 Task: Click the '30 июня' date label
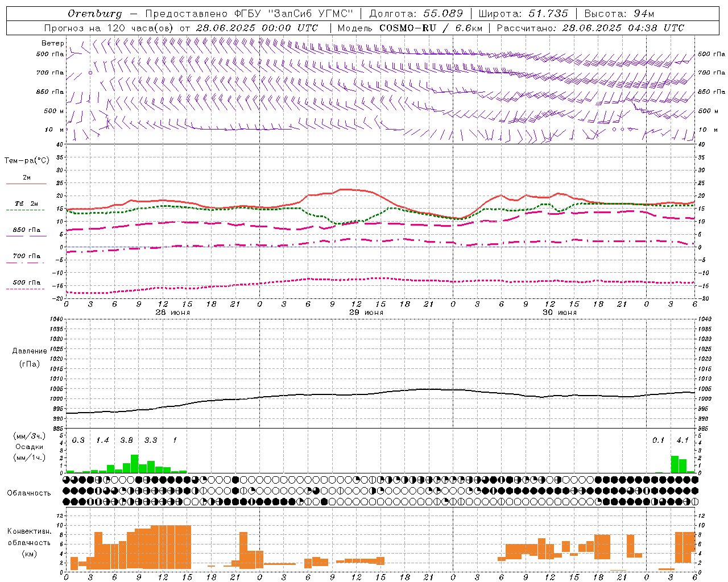[560, 313]
